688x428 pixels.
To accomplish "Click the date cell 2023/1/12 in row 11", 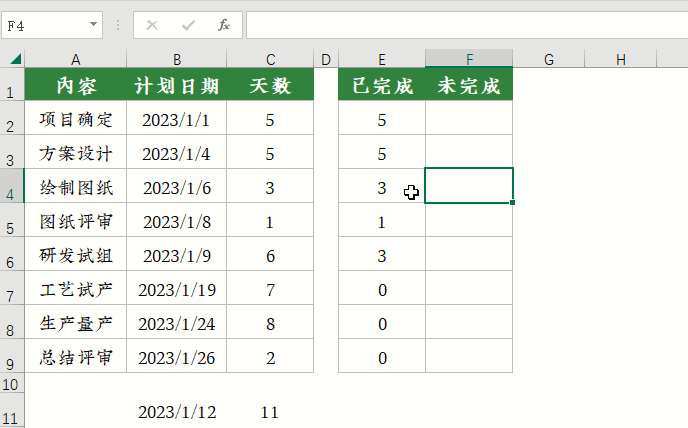I will [x=176, y=412].
